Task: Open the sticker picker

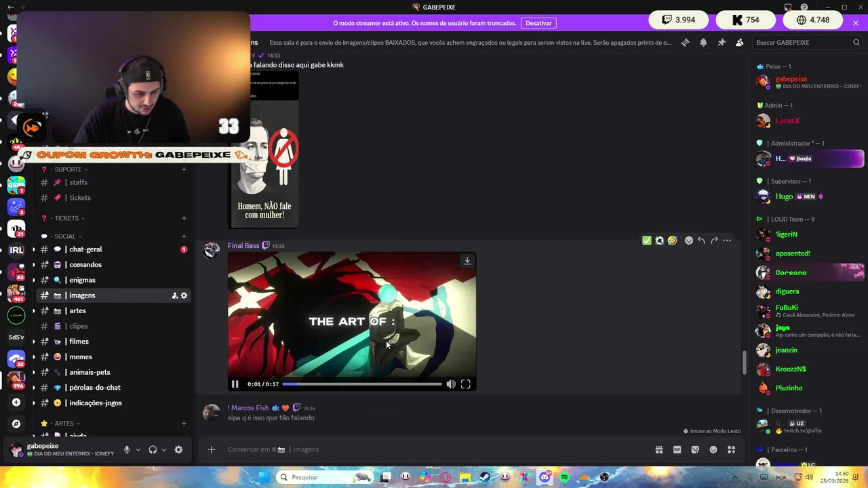Action: [x=695, y=449]
